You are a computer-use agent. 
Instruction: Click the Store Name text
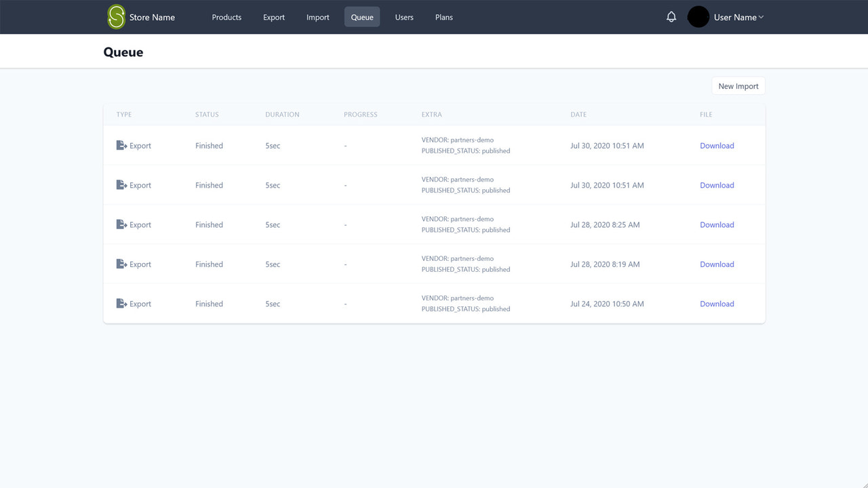[x=152, y=18]
